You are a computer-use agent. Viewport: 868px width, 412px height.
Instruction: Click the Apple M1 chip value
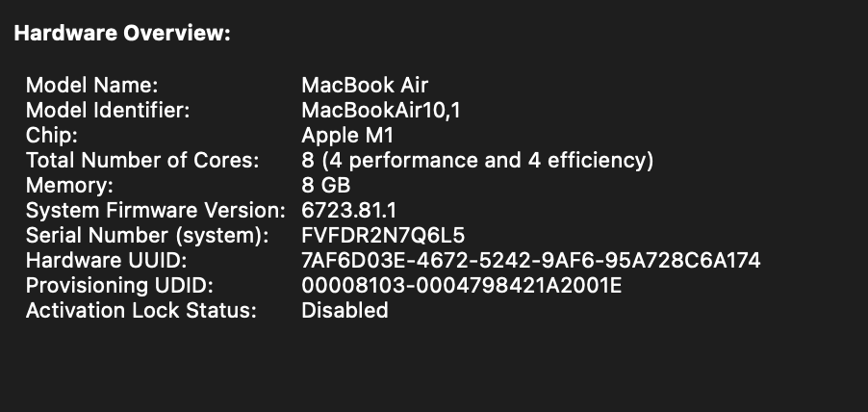click(x=347, y=135)
